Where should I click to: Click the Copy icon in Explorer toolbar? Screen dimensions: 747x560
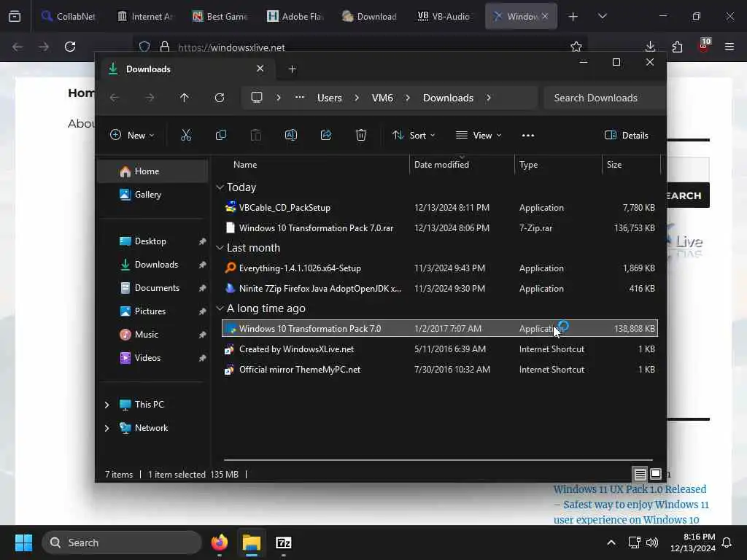coord(220,135)
